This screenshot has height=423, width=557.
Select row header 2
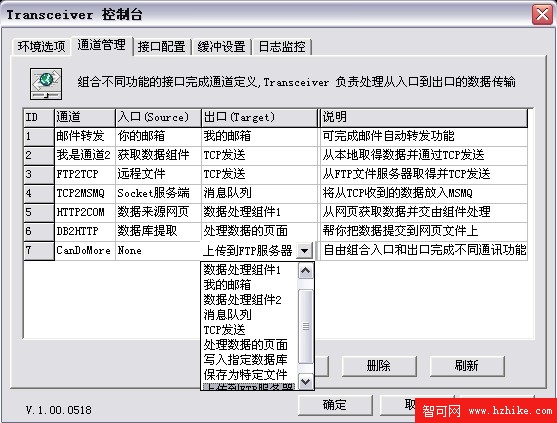pyautogui.click(x=39, y=156)
